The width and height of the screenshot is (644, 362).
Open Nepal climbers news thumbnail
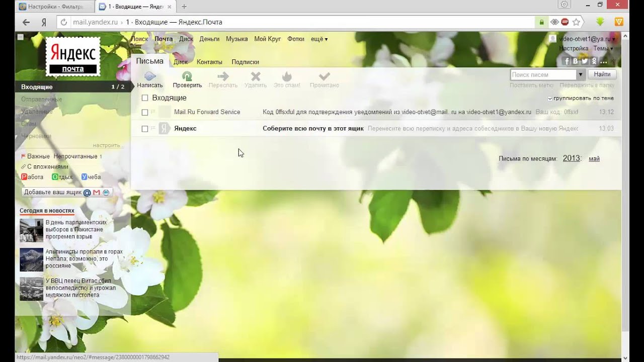pyautogui.click(x=31, y=259)
